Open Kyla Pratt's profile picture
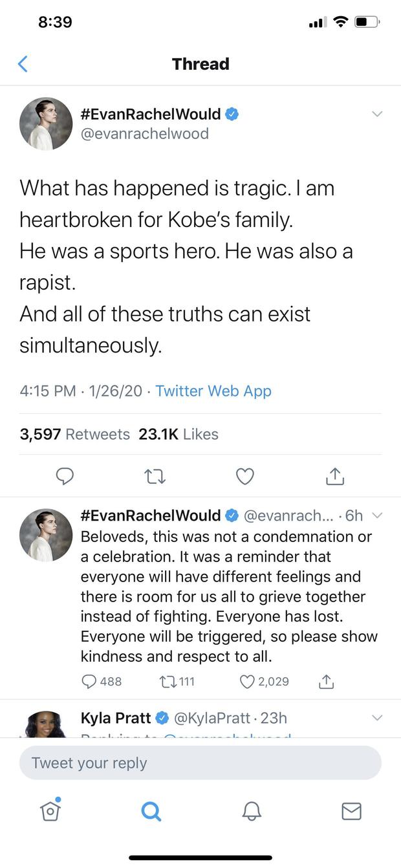This screenshot has height=868, width=401. 46,726
